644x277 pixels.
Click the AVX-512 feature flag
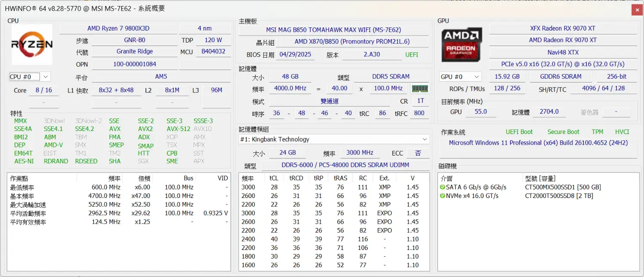[x=178, y=129]
